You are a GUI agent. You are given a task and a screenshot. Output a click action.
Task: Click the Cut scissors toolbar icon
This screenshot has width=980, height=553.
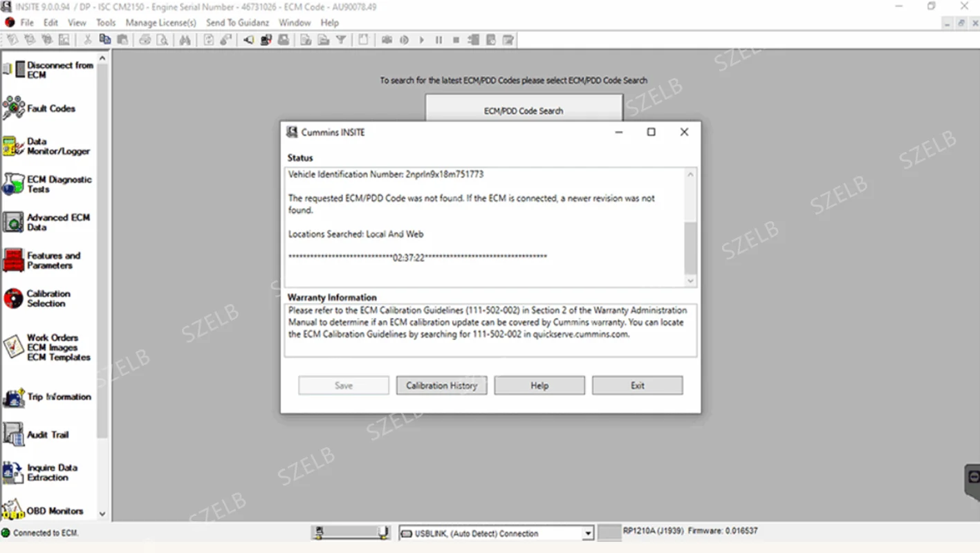point(88,40)
